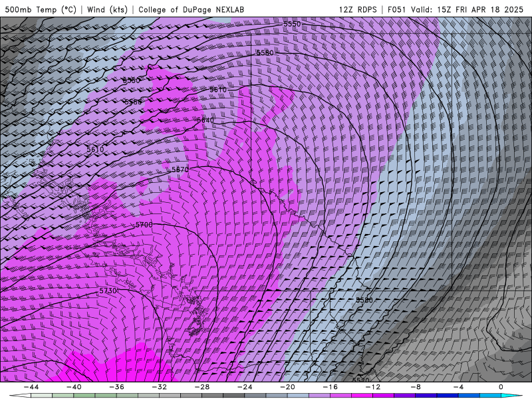The height and width of the screenshot is (399, 532).
Task: Click the "F051" forecast hour text
Action: click(x=397, y=9)
